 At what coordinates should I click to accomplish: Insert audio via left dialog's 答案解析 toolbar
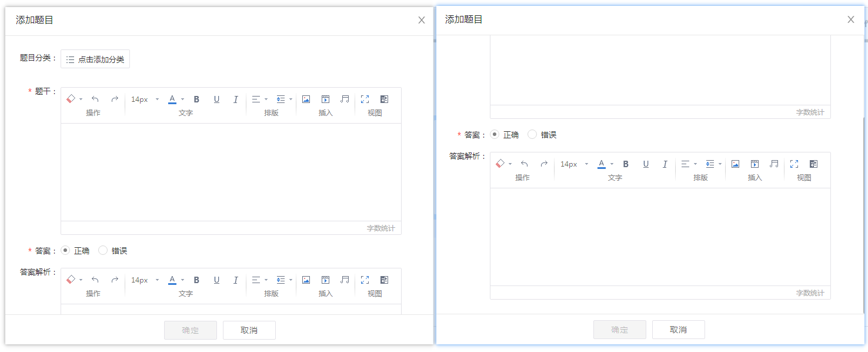pos(345,280)
